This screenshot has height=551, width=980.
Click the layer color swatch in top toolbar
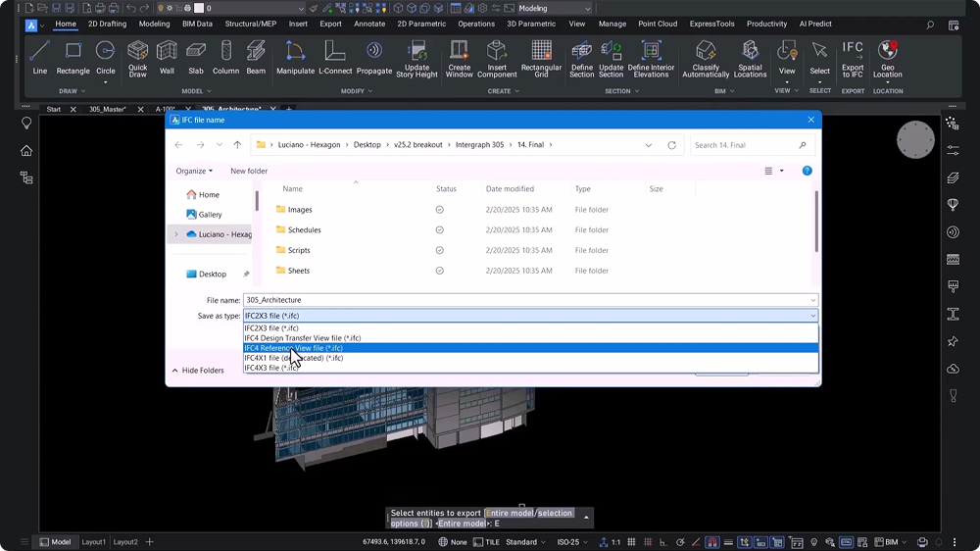click(199, 8)
